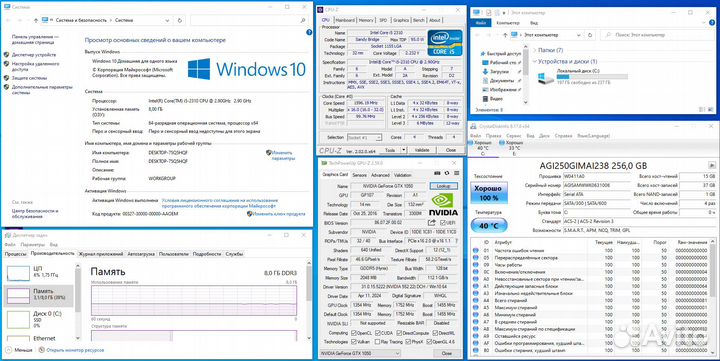Expand the Папки (7) group in Explorer
The image size is (720, 361).
tap(535, 50)
